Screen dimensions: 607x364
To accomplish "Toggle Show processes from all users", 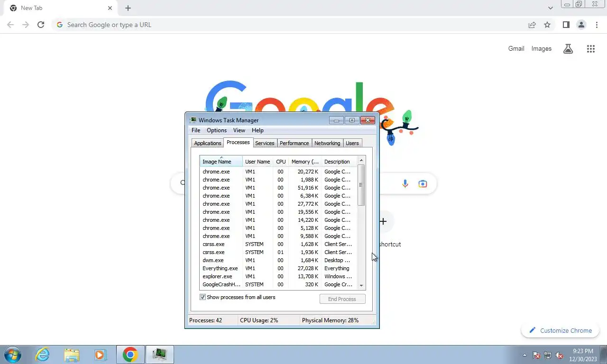I will [202, 297].
